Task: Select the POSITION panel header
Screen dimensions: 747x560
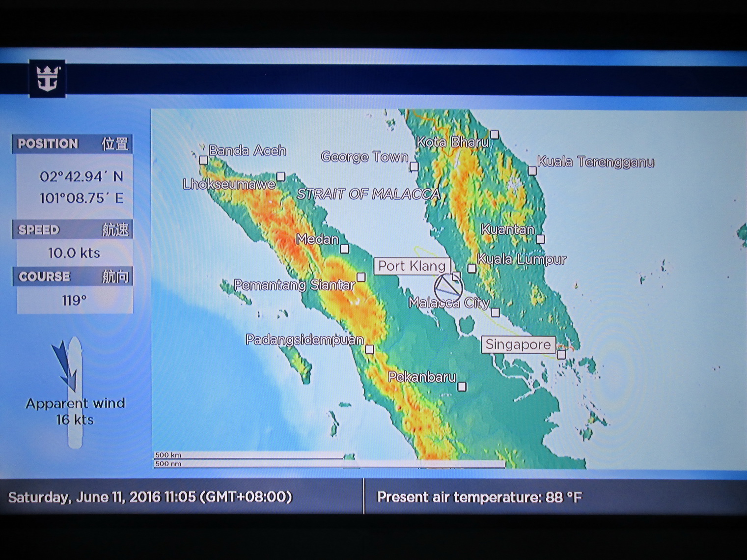Action: (x=73, y=144)
